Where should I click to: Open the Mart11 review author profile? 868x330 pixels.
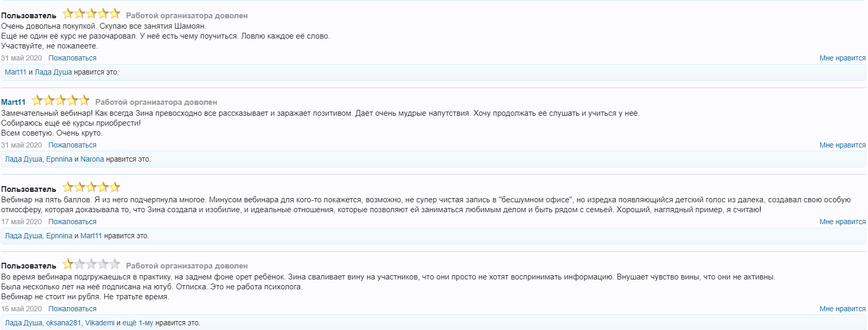(13, 102)
